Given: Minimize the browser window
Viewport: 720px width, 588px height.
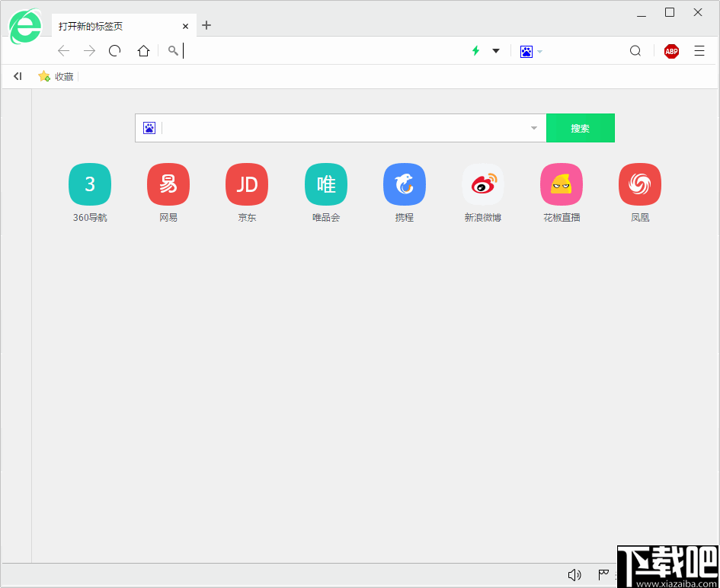Looking at the screenshot, I should tap(642, 15).
